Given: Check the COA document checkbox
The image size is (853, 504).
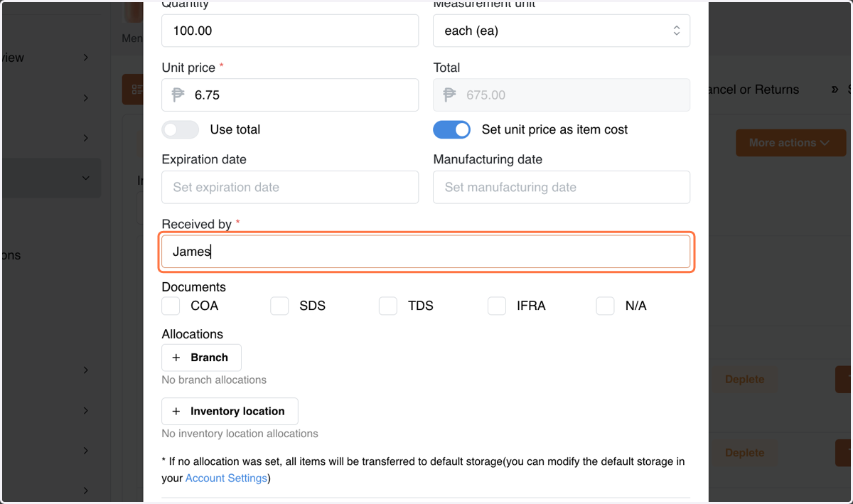Looking at the screenshot, I should pyautogui.click(x=171, y=306).
